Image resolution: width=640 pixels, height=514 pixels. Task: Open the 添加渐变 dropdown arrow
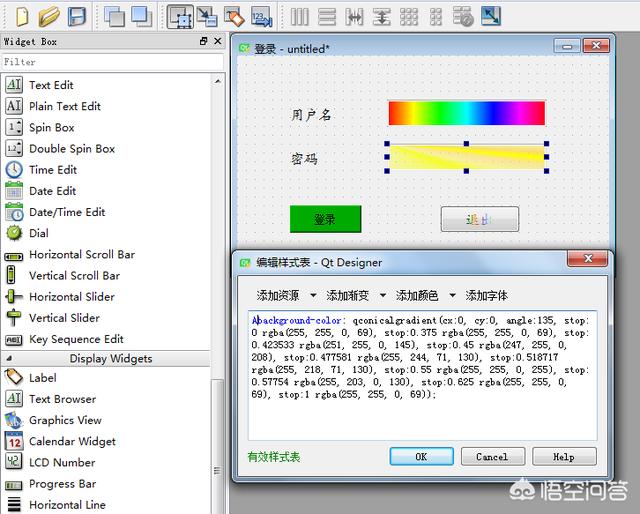tap(383, 295)
